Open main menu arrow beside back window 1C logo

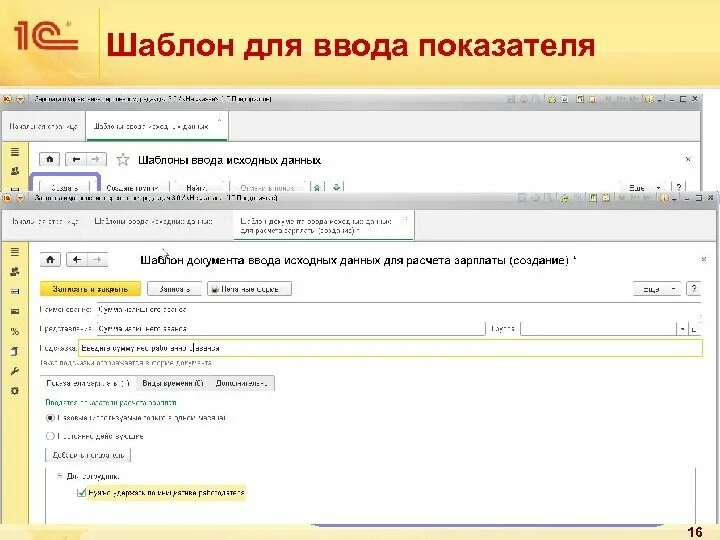pyautogui.click(x=20, y=99)
